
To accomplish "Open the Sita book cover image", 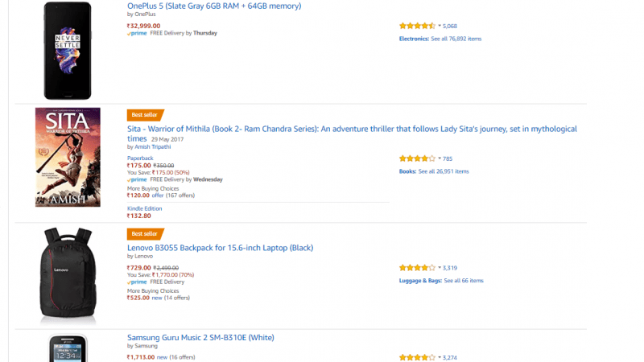I will [x=68, y=157].
